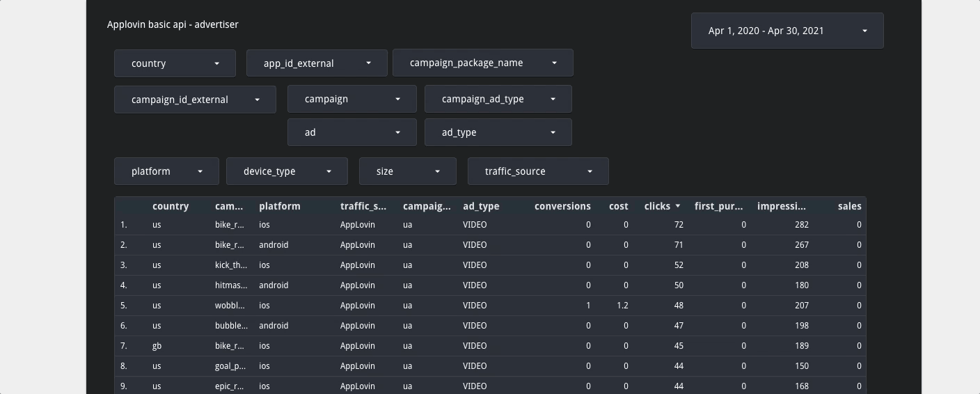This screenshot has width=980, height=394.
Task: Sort table by cost column header
Action: 618,206
